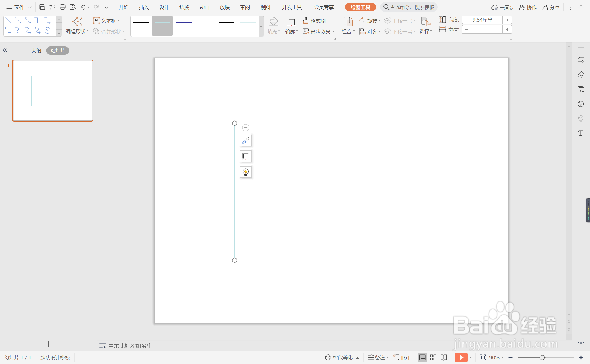
Task: Expand the line style gallery
Action: (x=261, y=26)
